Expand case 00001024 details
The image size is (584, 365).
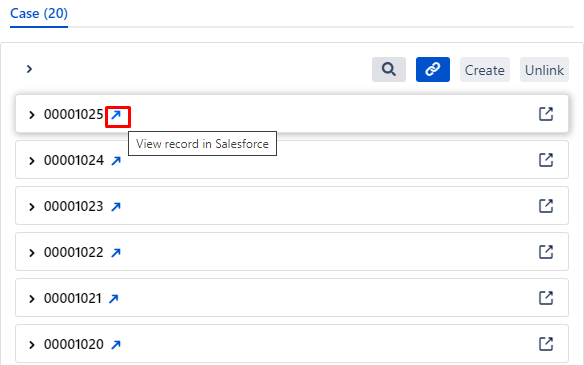[x=32, y=161]
